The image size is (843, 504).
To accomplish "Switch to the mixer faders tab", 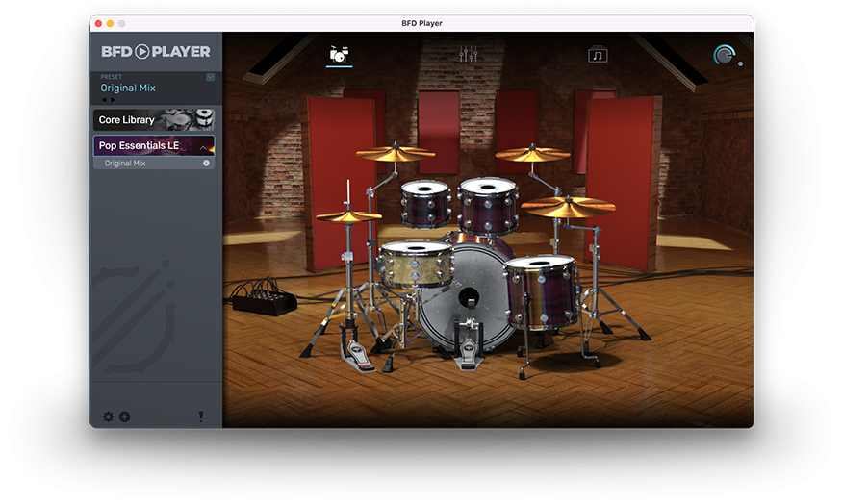I will click(x=469, y=54).
